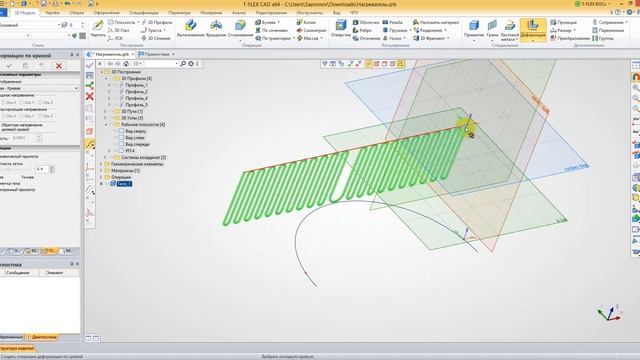This screenshot has width=640, height=360.
Task: Click the Переменные (Variables) tool
Action: point(608,30)
